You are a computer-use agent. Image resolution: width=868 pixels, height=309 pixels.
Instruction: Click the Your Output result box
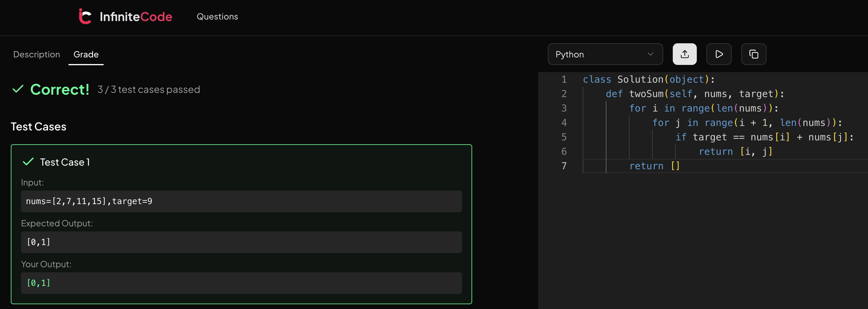241,283
